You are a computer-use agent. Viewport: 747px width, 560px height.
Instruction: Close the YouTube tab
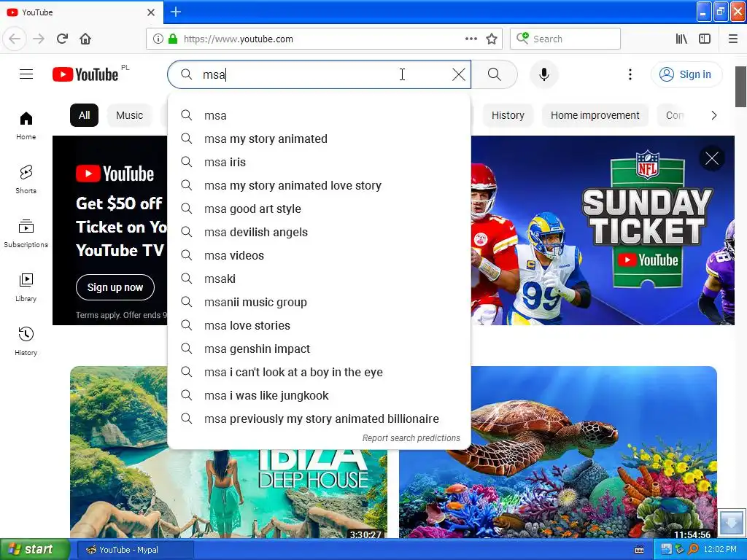point(151,12)
